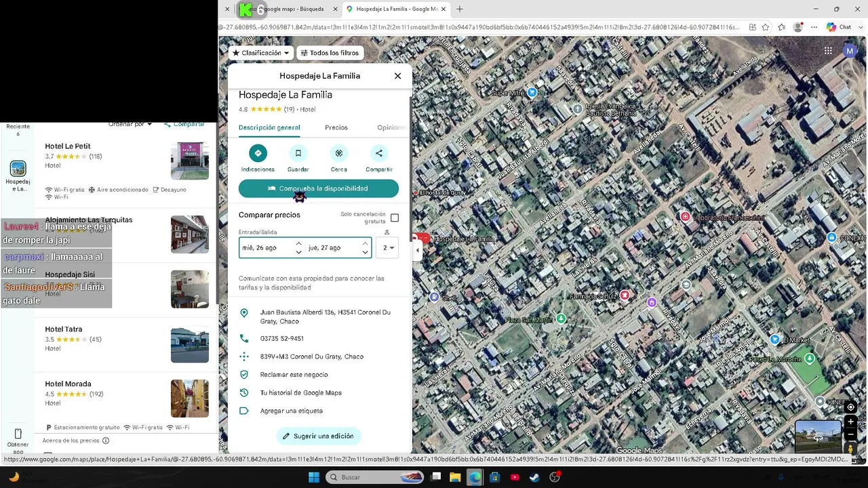Bookmark this page with the star icon
The image size is (868, 488).
[x=766, y=27]
